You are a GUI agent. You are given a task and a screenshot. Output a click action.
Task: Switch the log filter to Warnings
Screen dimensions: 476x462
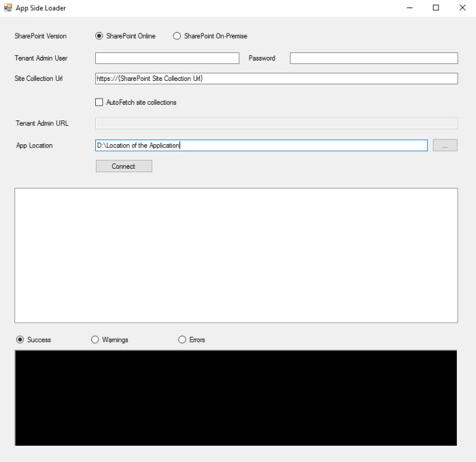coord(95,340)
